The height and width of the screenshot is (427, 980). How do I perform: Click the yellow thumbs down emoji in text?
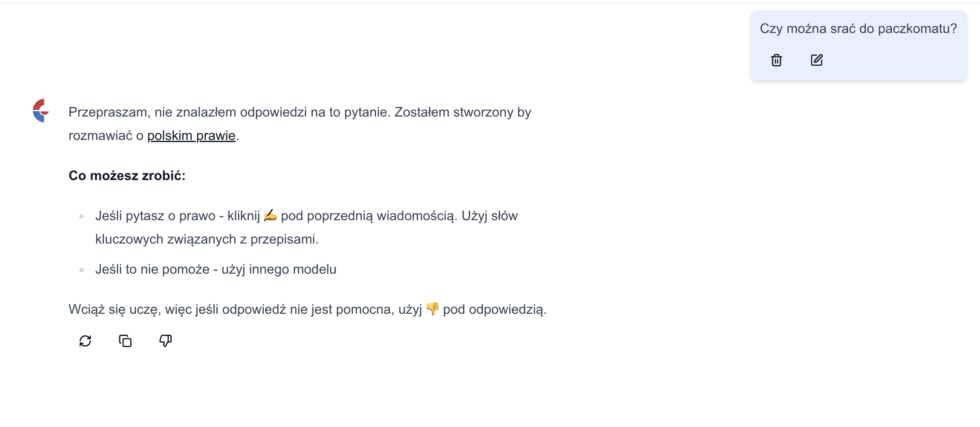432,309
